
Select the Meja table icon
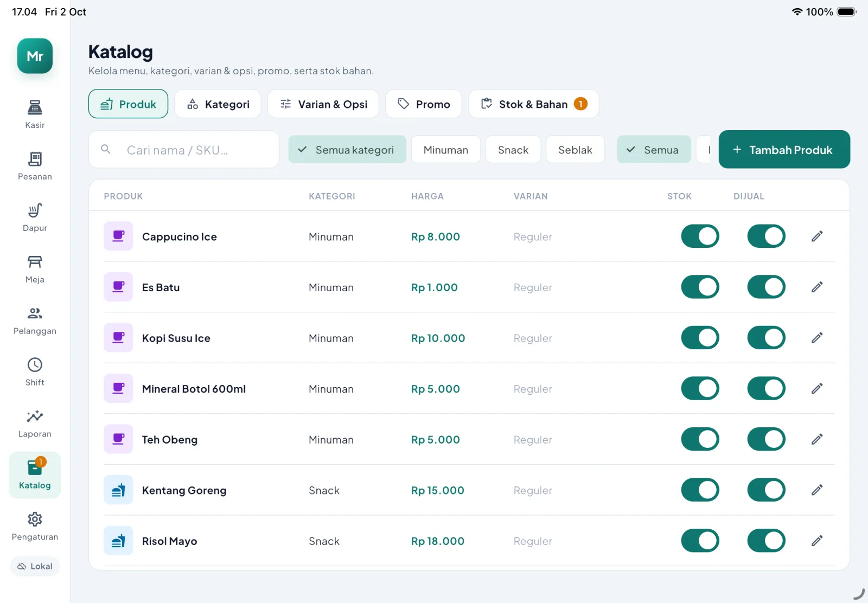point(35,262)
